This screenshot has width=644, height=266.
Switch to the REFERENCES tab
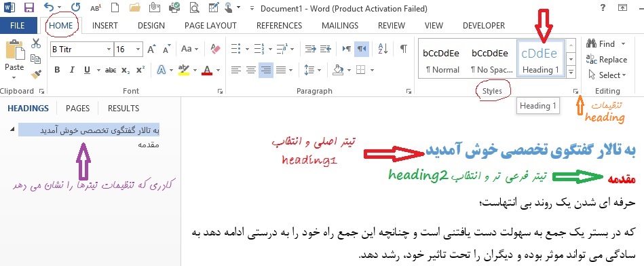tap(280, 26)
